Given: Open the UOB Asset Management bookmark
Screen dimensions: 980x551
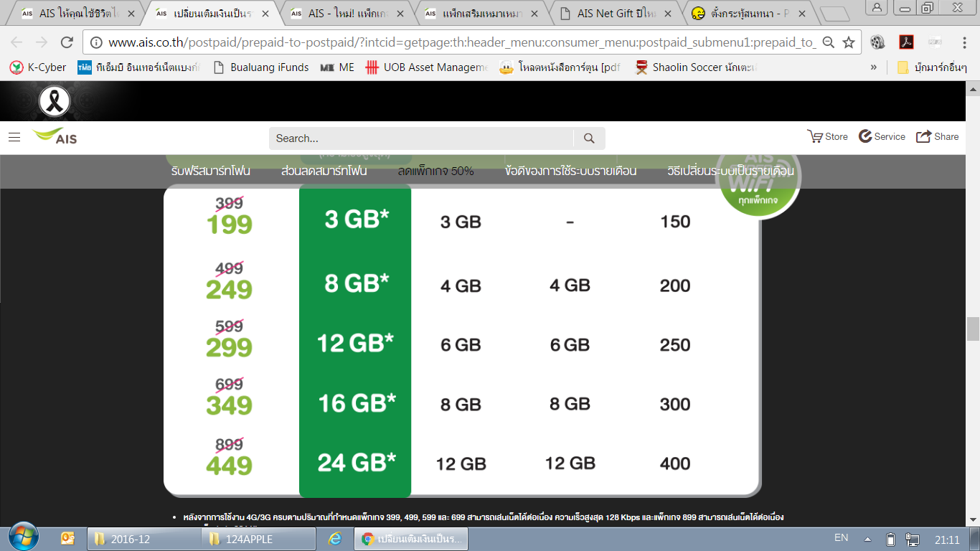Looking at the screenshot, I should pos(426,67).
